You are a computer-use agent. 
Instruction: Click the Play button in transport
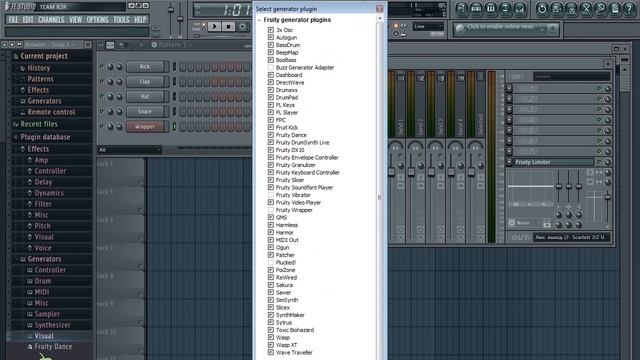(214, 27)
